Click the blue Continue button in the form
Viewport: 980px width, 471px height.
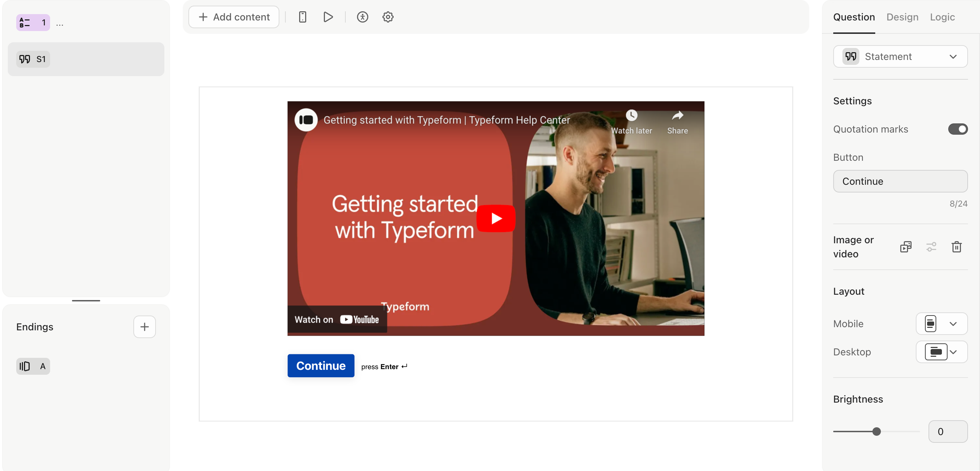321,366
